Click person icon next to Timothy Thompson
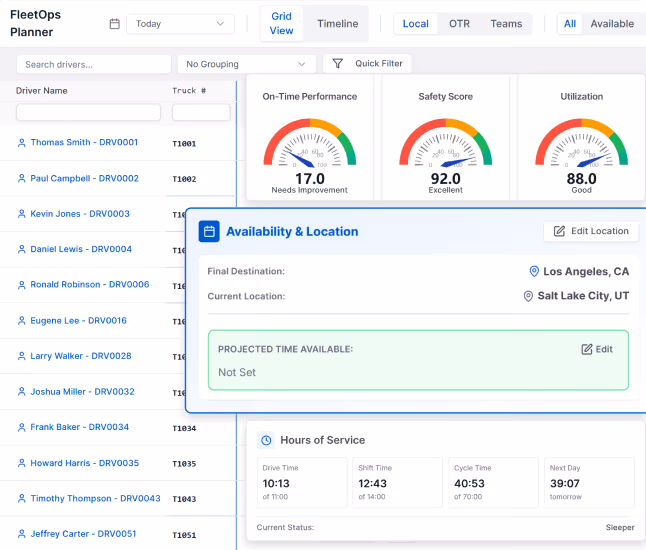Image resolution: width=646 pixels, height=550 pixels. pos(21,499)
